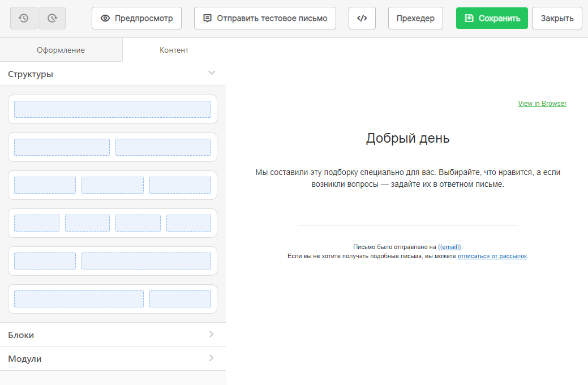Select the two-column structure
Image resolution: width=588 pixels, height=385 pixels.
click(113, 147)
